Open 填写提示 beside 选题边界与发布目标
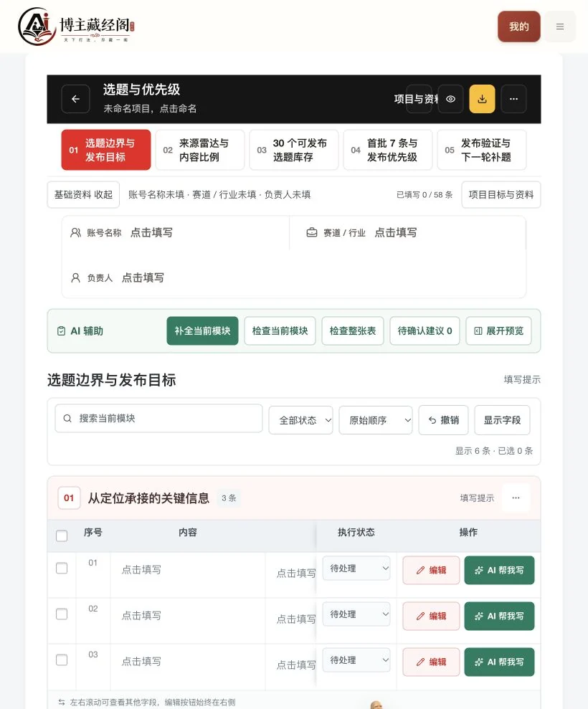Screen dimensions: 588x709 (523, 379)
